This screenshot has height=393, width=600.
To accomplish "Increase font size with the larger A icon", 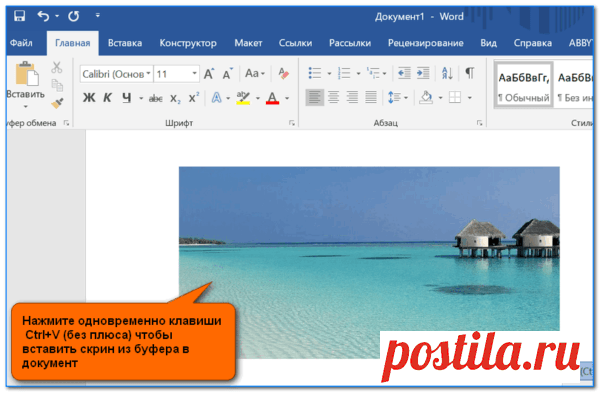I will point(209,73).
